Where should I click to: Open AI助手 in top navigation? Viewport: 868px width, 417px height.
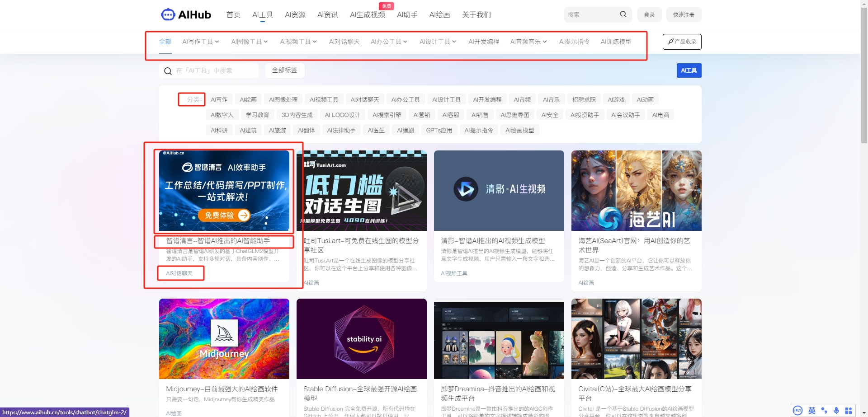pos(407,14)
